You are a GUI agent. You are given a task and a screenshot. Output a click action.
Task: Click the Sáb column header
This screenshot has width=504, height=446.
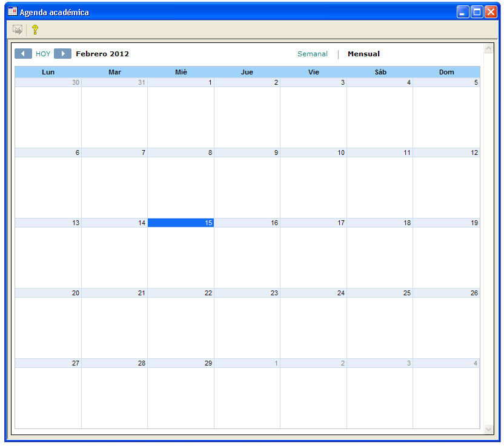[380, 72]
